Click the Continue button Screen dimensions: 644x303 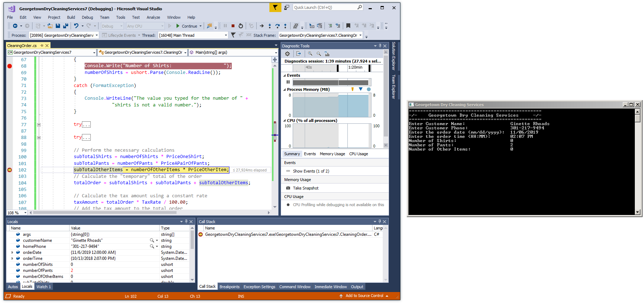tap(189, 26)
